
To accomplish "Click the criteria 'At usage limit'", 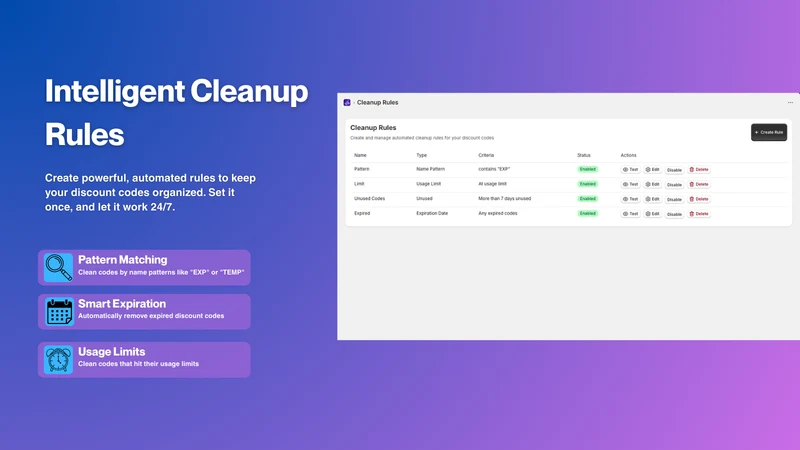I will pos(492,184).
